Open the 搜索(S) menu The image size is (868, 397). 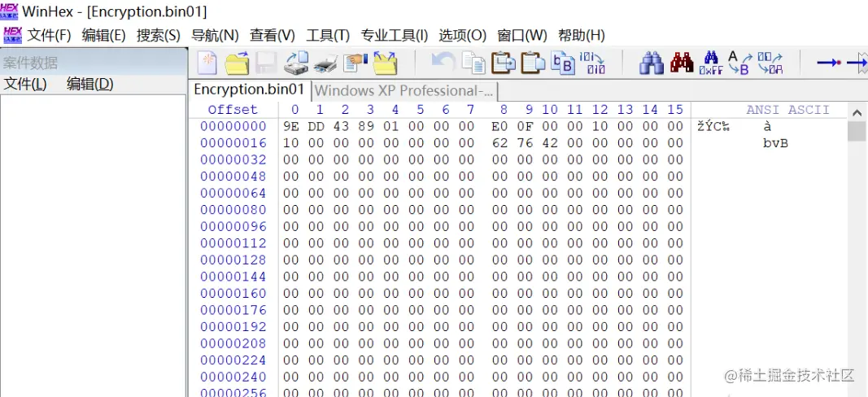pos(159,36)
